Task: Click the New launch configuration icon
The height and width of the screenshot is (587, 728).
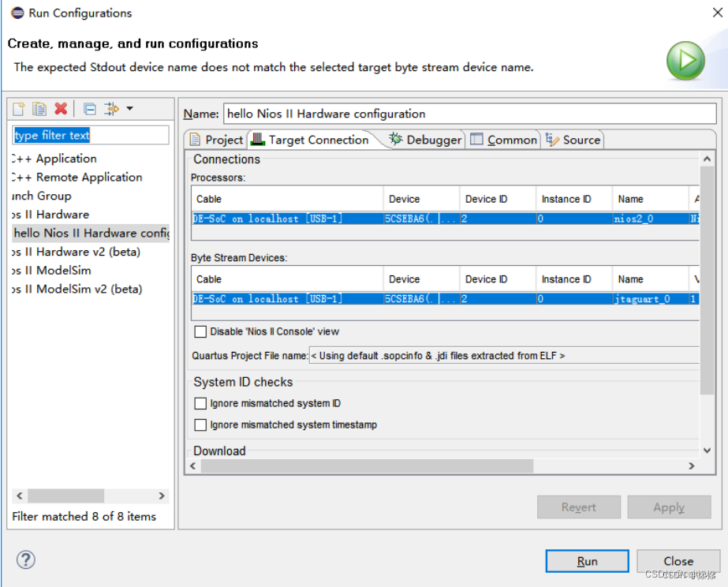Action: click(x=19, y=109)
